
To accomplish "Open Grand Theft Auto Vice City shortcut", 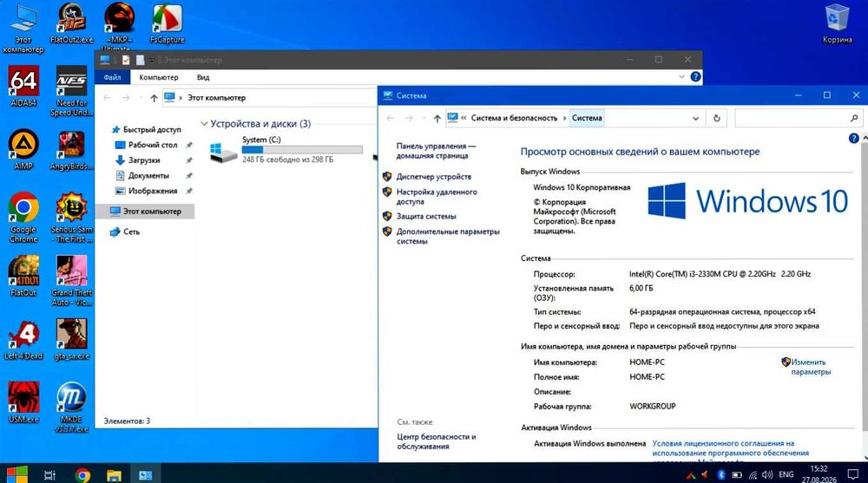I will click(71, 281).
